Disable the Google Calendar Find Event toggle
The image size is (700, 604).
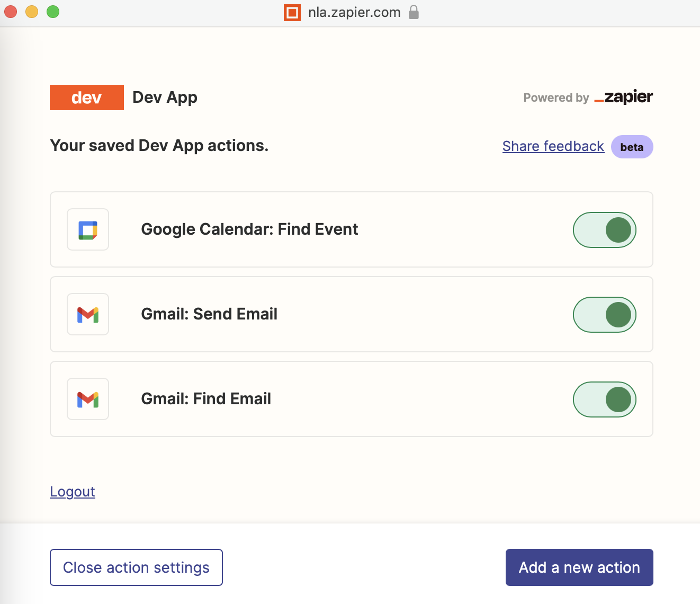[x=605, y=230]
